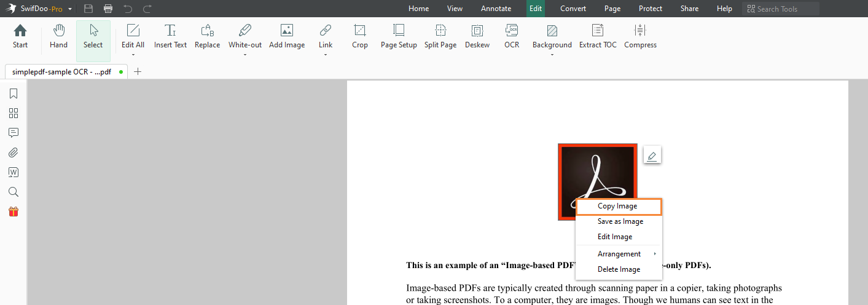The width and height of the screenshot is (868, 305).
Task: Switch to the Home tab
Action: tap(419, 9)
